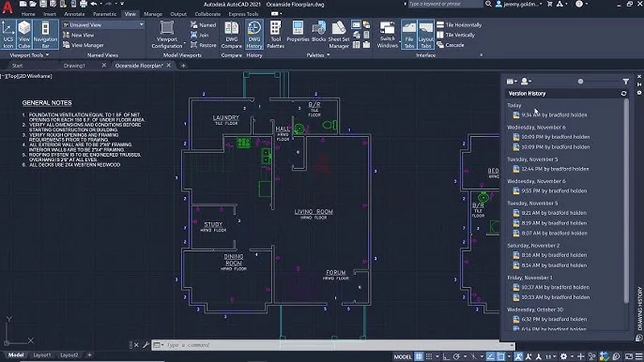Select the 8:07 AM version entry
Screen dimensions: 644x362
click(550, 233)
